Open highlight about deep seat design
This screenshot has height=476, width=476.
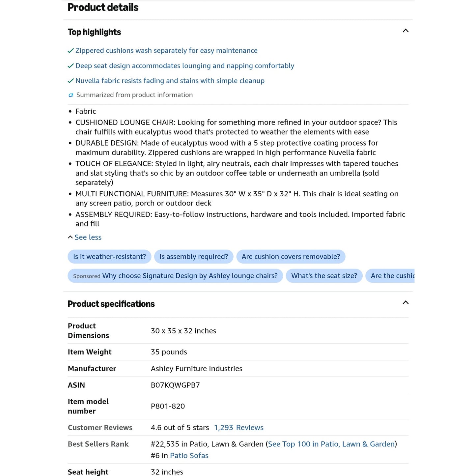click(x=185, y=66)
